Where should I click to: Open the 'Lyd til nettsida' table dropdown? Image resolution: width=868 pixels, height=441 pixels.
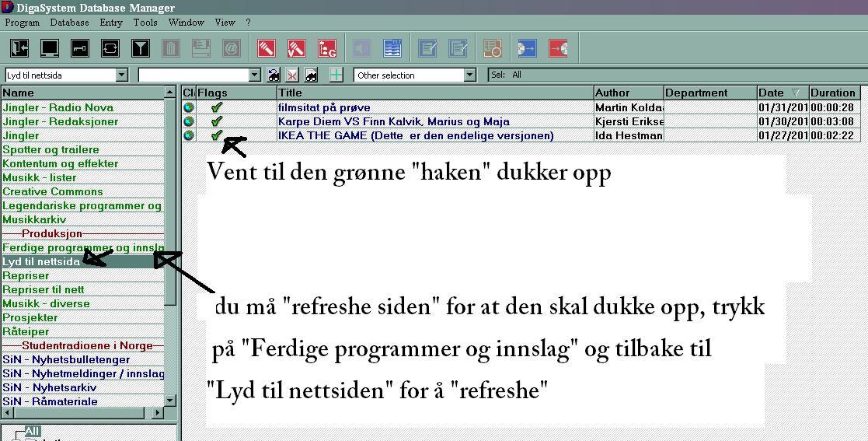[122, 75]
